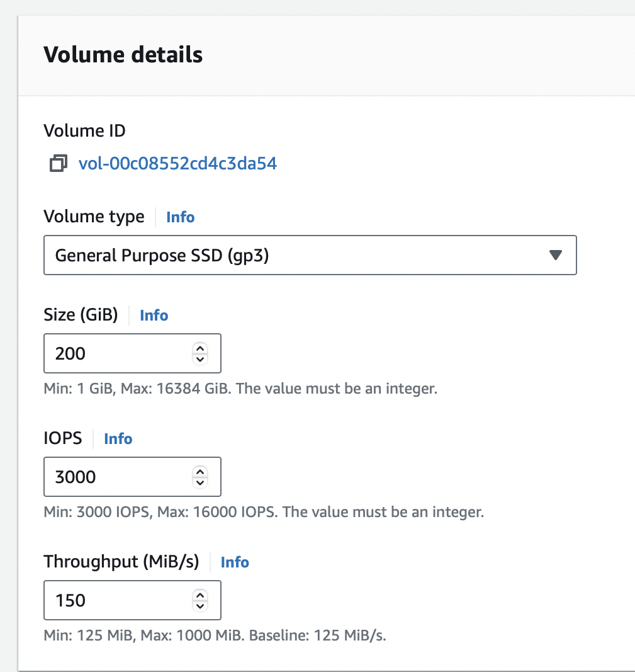
Task: Open Info beside Throughput (MiB/s)
Action: (235, 562)
